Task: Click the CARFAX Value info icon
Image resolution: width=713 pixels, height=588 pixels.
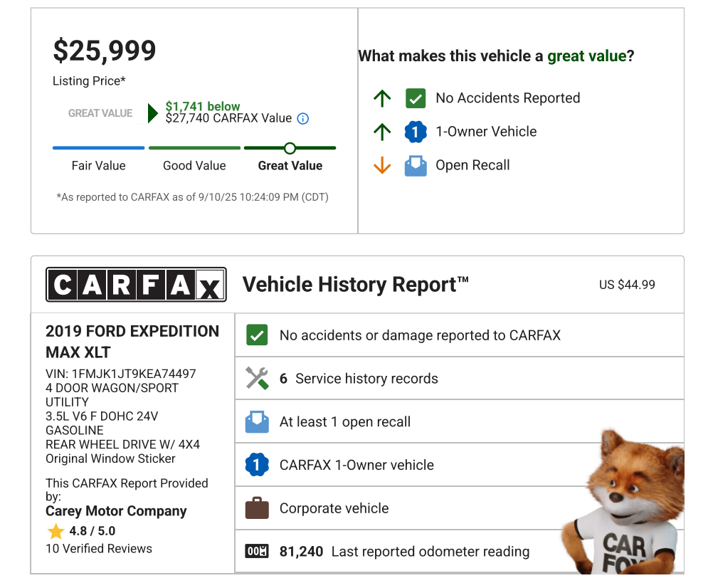Action: coord(302,119)
